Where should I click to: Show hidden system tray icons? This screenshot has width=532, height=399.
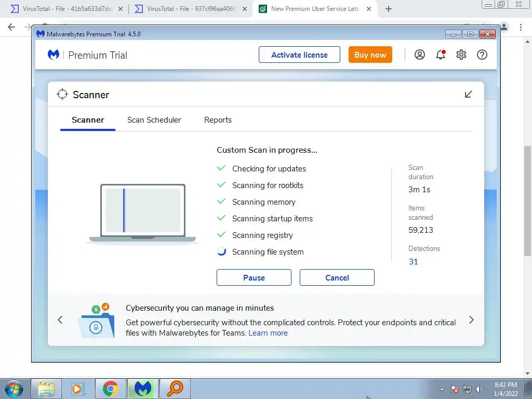pos(442,389)
